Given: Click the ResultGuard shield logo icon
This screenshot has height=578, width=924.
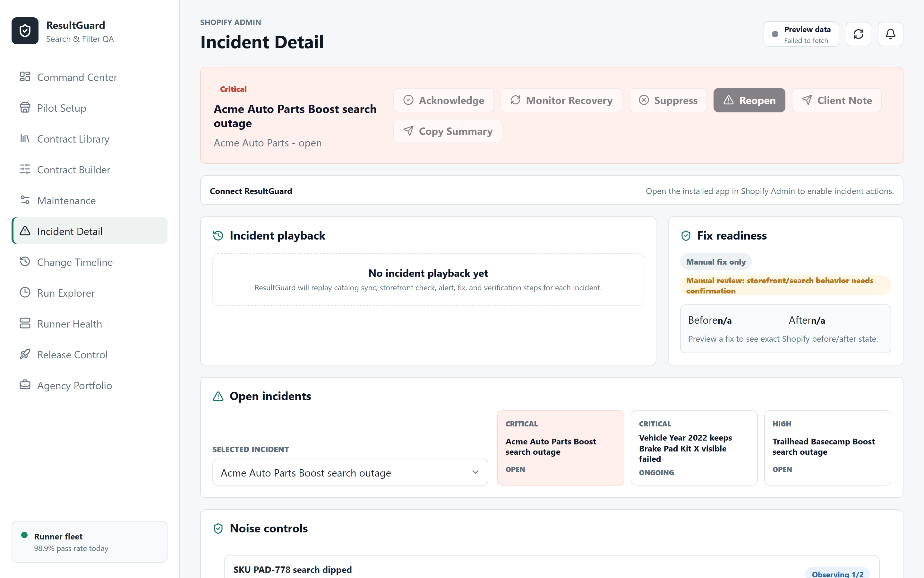Looking at the screenshot, I should (25, 31).
